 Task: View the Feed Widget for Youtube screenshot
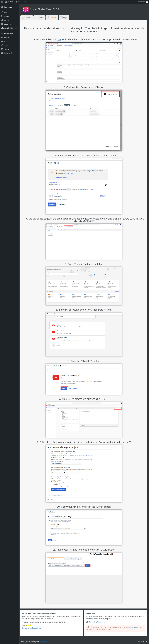84,578
